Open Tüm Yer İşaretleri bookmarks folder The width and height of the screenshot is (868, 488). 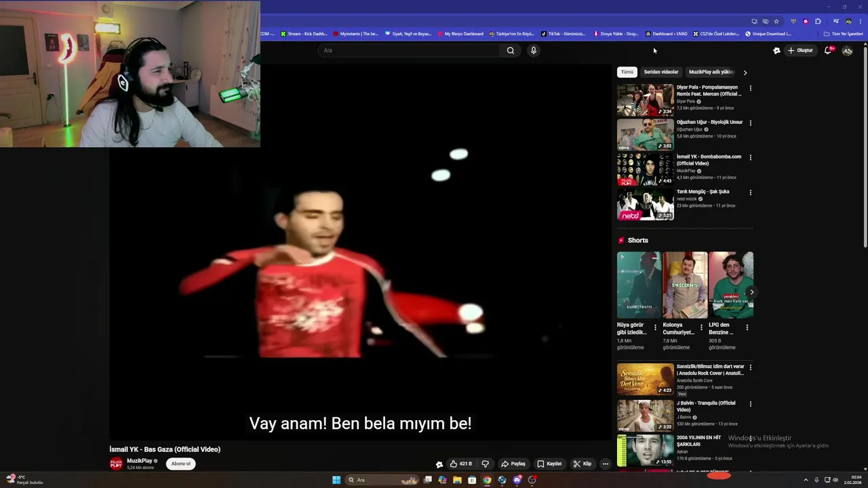tap(844, 33)
